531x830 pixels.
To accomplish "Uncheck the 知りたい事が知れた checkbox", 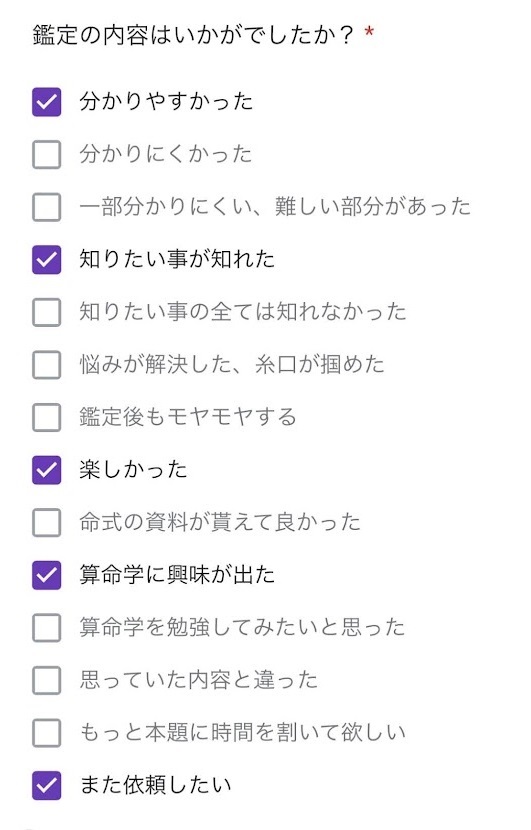I will 47,259.
